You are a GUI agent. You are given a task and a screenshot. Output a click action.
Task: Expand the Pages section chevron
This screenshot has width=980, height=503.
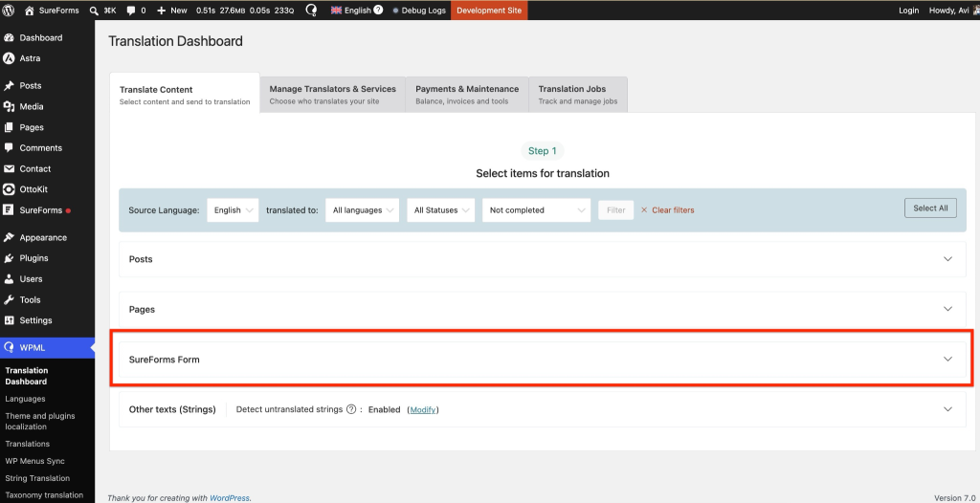pyautogui.click(x=947, y=309)
